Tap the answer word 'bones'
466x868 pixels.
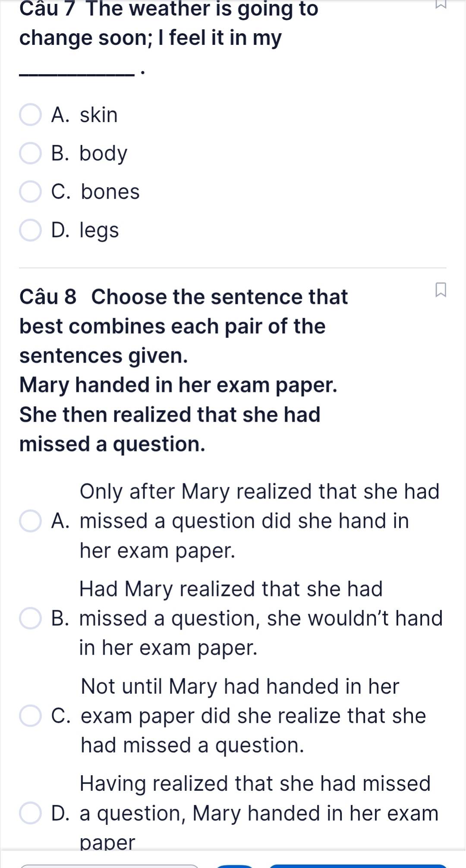coord(110,191)
